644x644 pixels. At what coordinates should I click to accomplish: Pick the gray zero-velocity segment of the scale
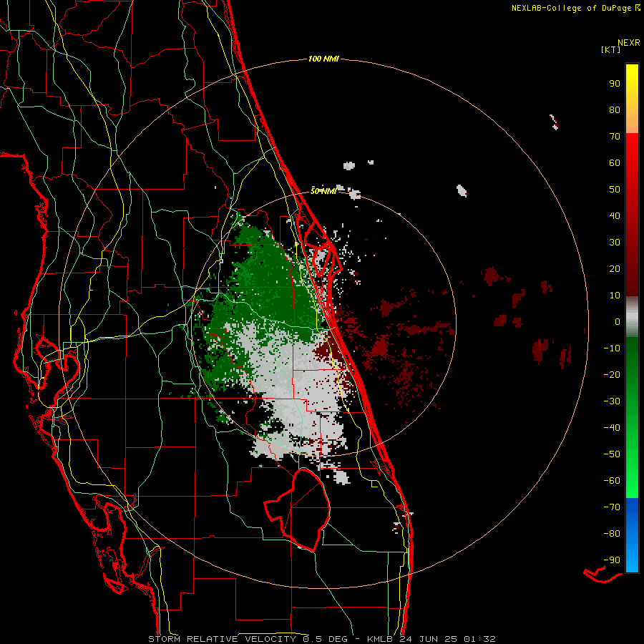[x=632, y=317]
